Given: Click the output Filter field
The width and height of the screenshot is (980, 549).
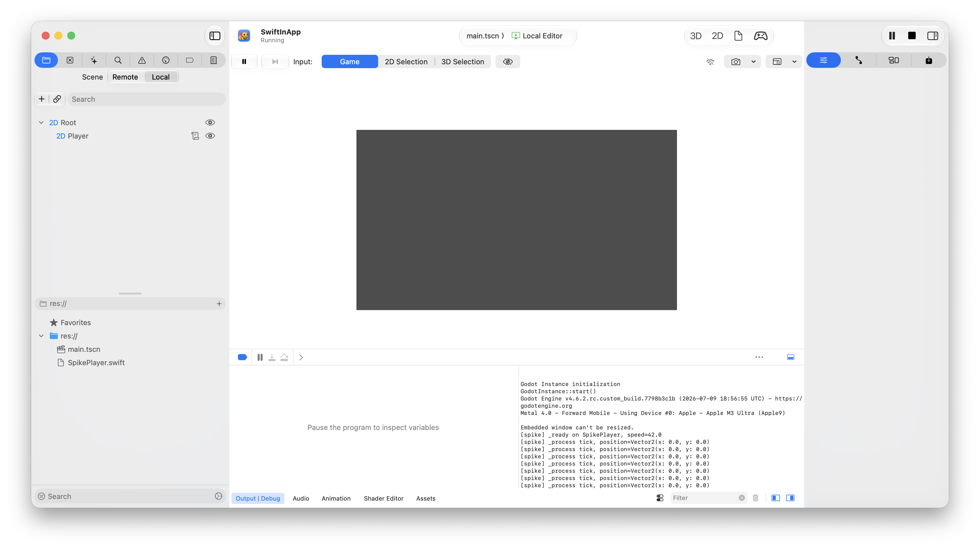Looking at the screenshot, I should tap(704, 498).
